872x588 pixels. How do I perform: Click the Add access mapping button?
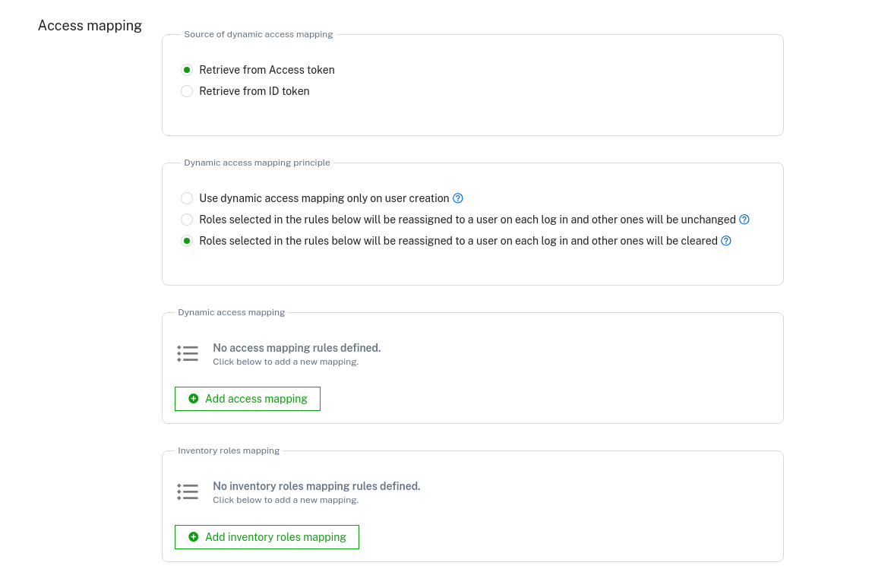247,398
